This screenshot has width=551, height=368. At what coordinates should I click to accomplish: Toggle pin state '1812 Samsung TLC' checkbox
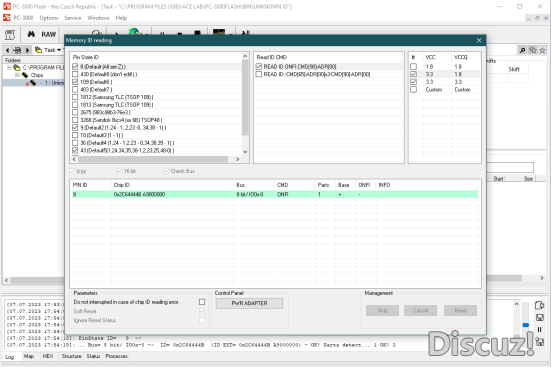[x=75, y=97]
